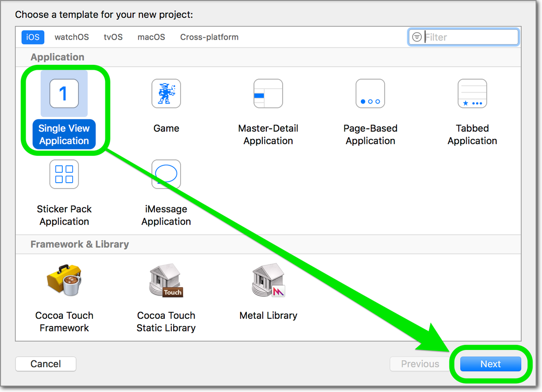Click the filter icon in search field
This screenshot has height=392, width=542.
tap(417, 37)
